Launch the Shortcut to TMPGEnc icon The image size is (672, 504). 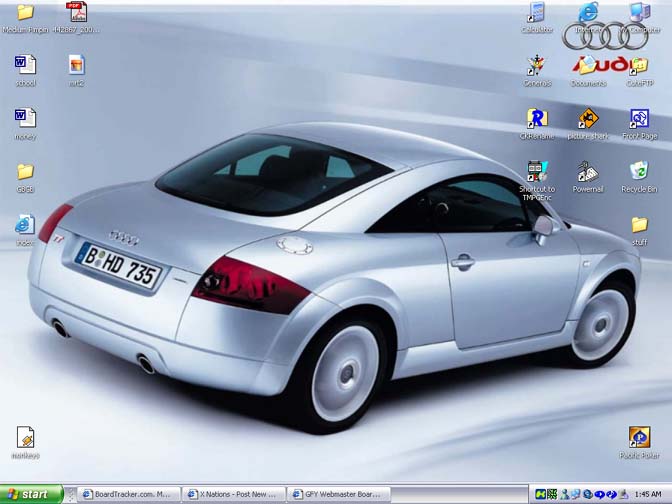click(537, 171)
